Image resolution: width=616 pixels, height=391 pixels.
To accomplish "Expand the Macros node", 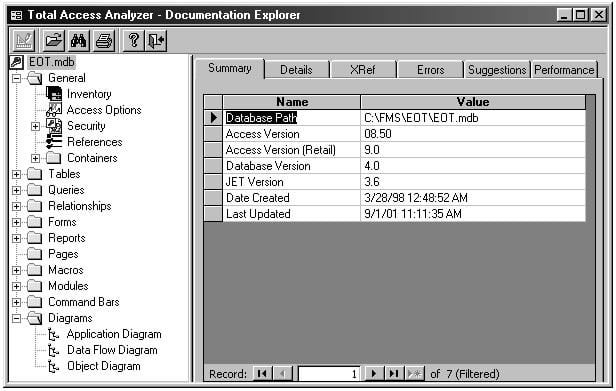I will [16, 270].
